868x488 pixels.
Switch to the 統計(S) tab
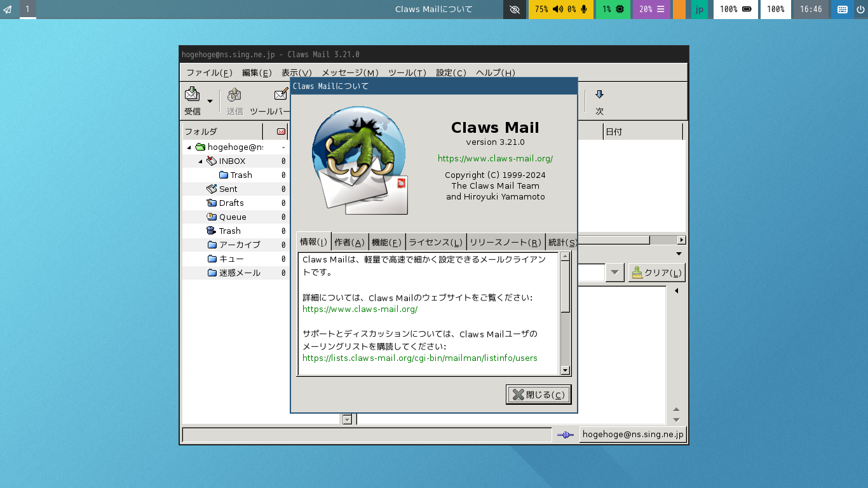(x=561, y=242)
